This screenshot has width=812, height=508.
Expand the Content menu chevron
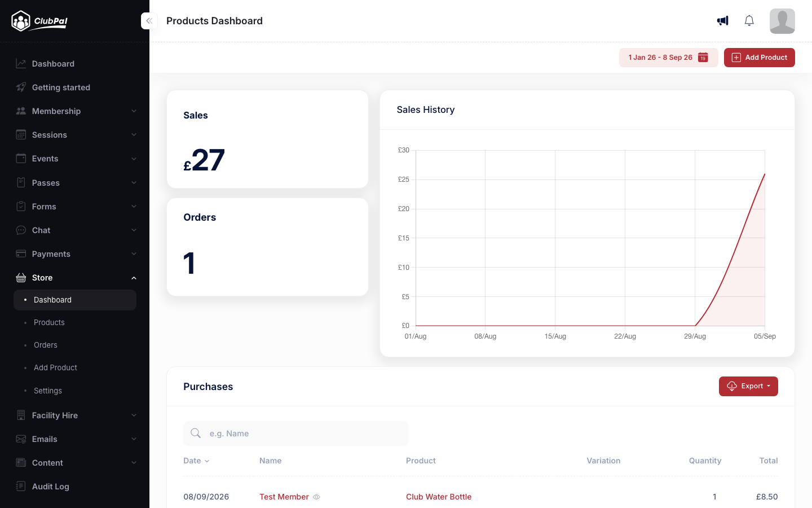click(134, 463)
